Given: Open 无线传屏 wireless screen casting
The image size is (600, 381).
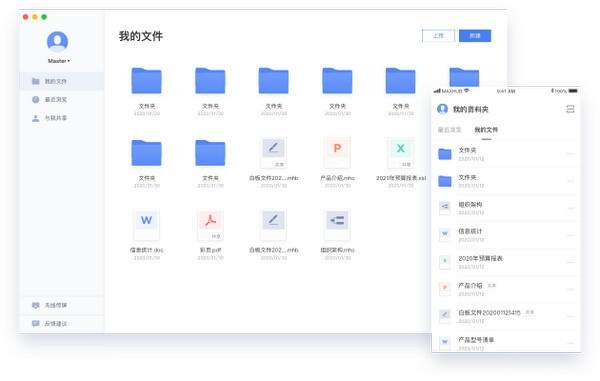Looking at the screenshot, I should (62, 305).
